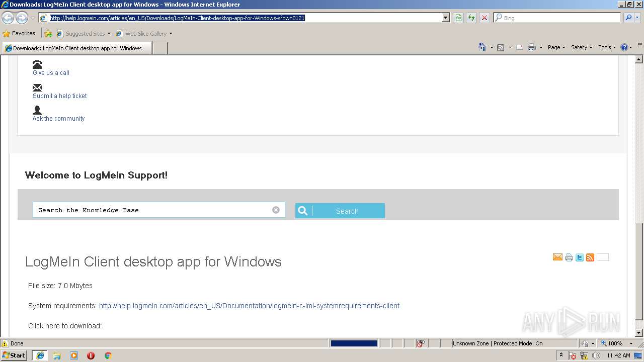Viewport: 644px width, 362px height.
Task: Click the clock showing 11:42 AM
Action: click(x=618, y=355)
